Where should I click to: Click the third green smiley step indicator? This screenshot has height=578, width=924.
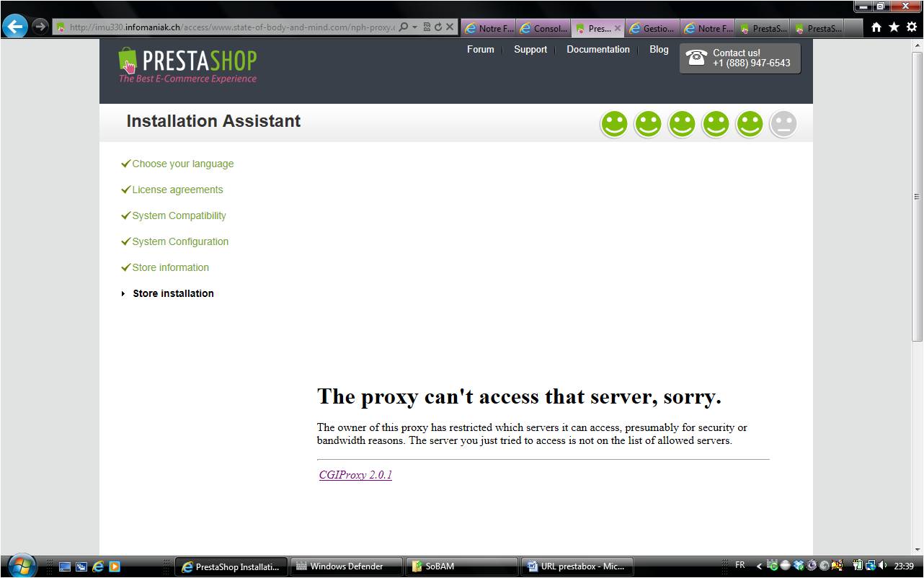tap(682, 124)
